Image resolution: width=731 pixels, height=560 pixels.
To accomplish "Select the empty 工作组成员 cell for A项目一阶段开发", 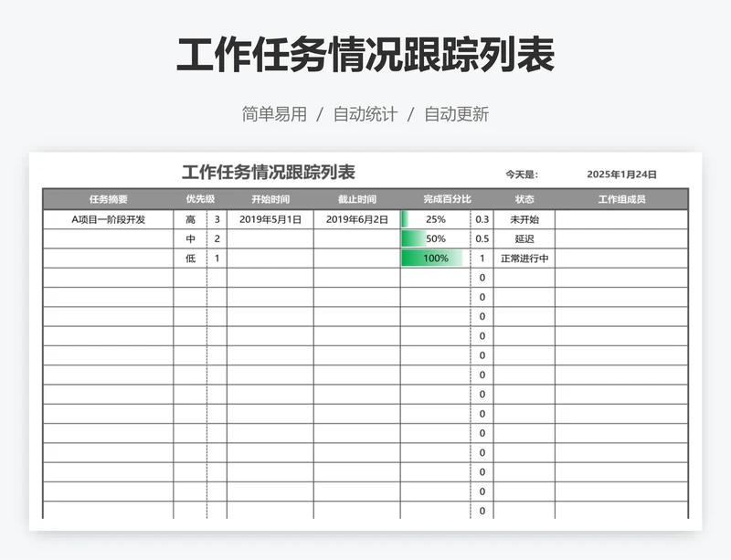I will click(x=621, y=219).
